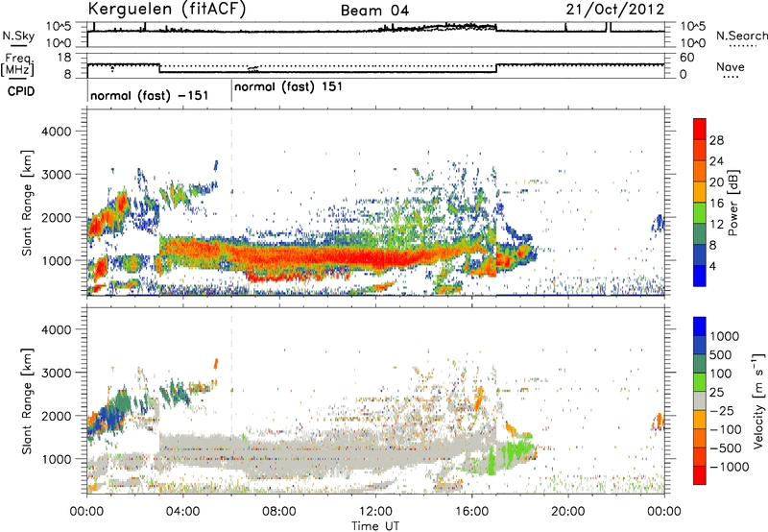Select the "N.Search" legend label
The width and height of the screenshot is (768, 532).
(x=742, y=36)
